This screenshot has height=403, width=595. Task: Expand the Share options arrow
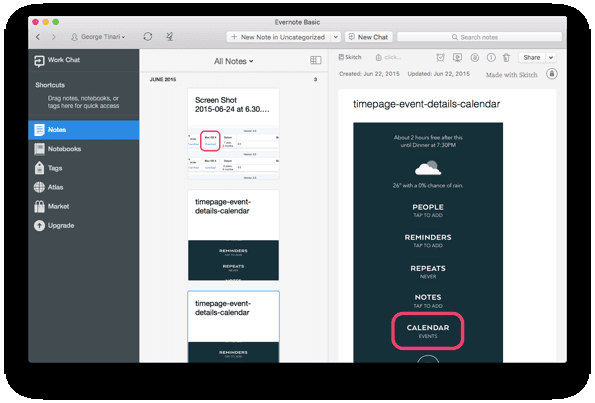551,58
